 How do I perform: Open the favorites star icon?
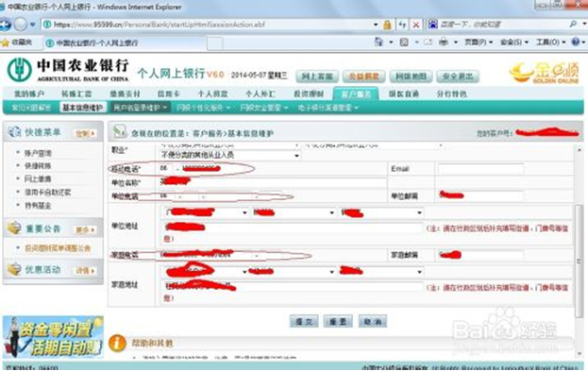click(6, 42)
